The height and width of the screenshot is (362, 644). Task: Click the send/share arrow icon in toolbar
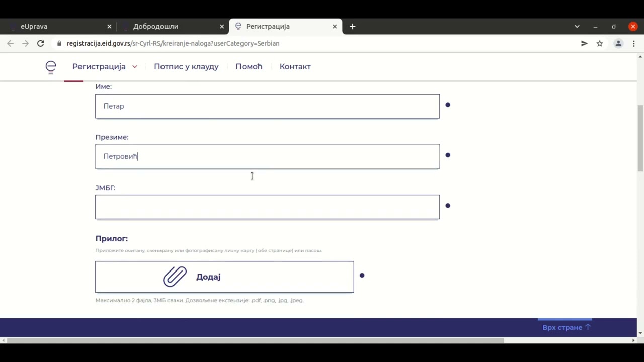point(584,43)
